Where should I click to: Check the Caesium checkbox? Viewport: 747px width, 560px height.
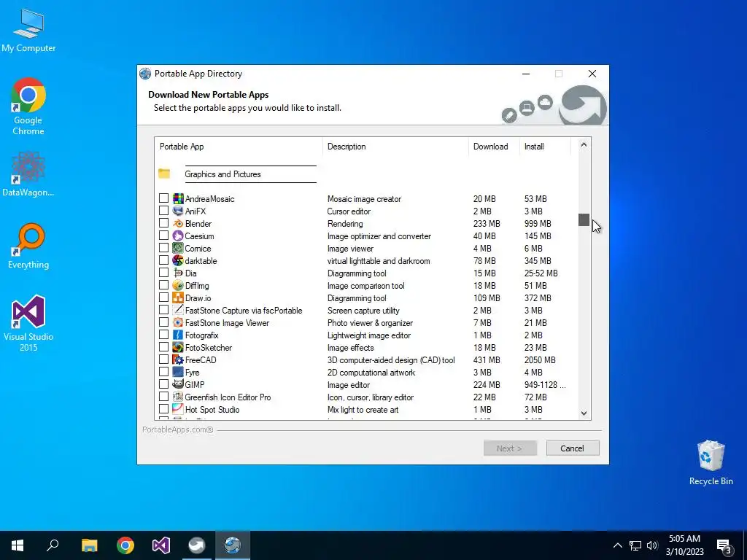coord(164,236)
